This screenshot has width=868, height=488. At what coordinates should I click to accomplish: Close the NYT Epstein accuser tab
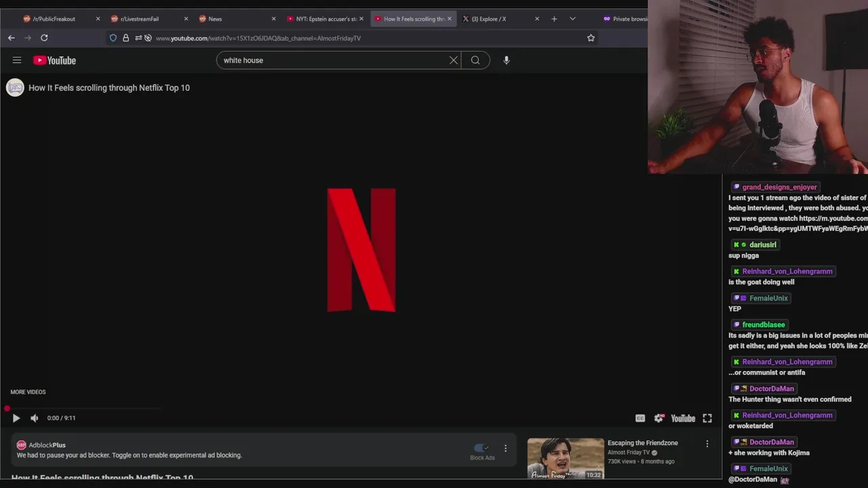[361, 19]
